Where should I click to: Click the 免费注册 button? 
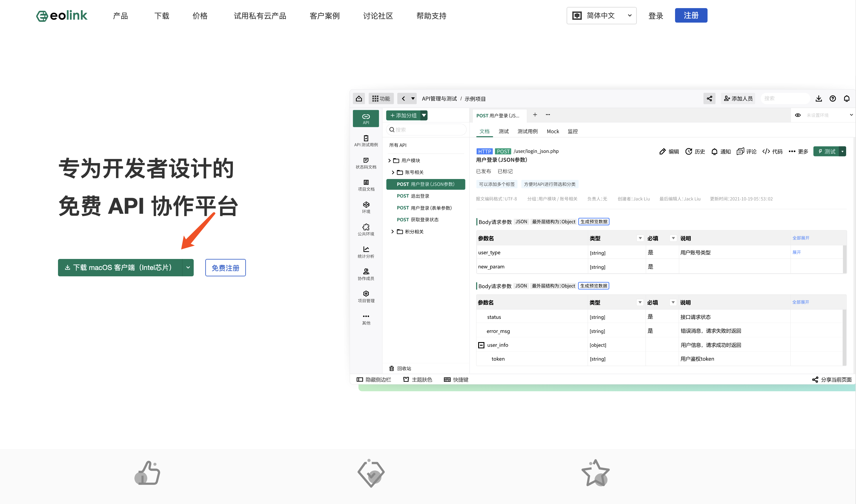[225, 268]
